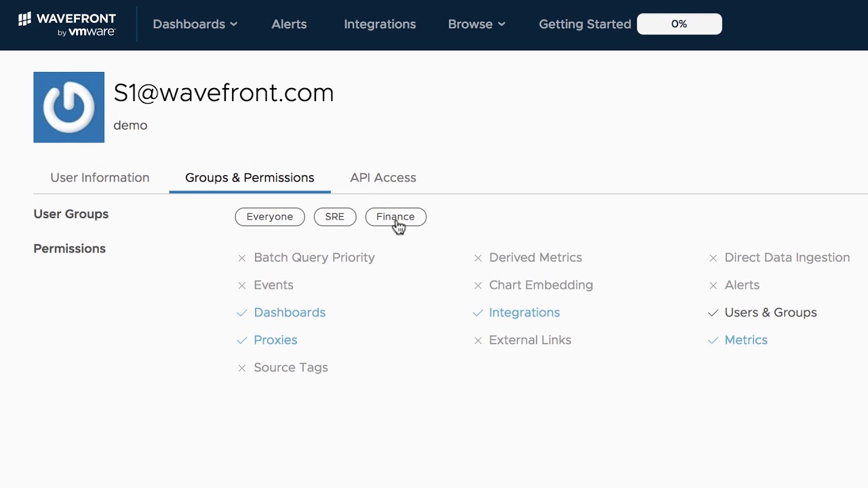Switch to the User Information tab
Screen dimensions: 868x488
100,178
